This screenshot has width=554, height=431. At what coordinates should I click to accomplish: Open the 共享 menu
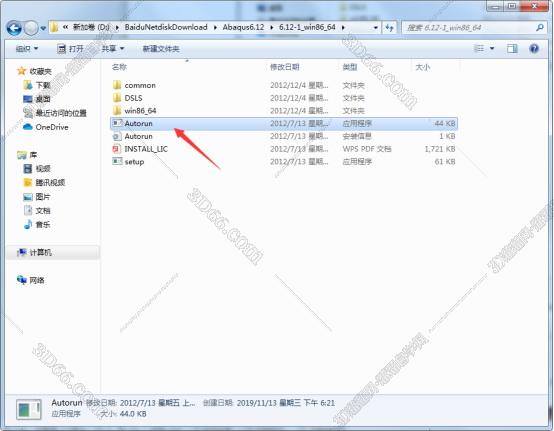[x=113, y=48]
